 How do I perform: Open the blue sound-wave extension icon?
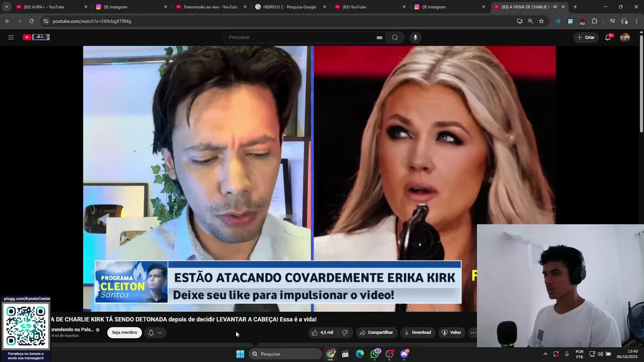click(x=558, y=21)
